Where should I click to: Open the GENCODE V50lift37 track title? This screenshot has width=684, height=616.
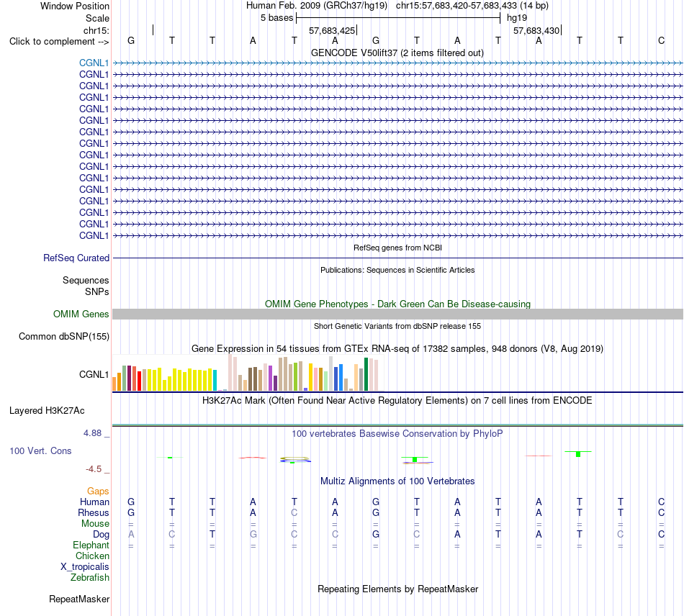tap(397, 53)
